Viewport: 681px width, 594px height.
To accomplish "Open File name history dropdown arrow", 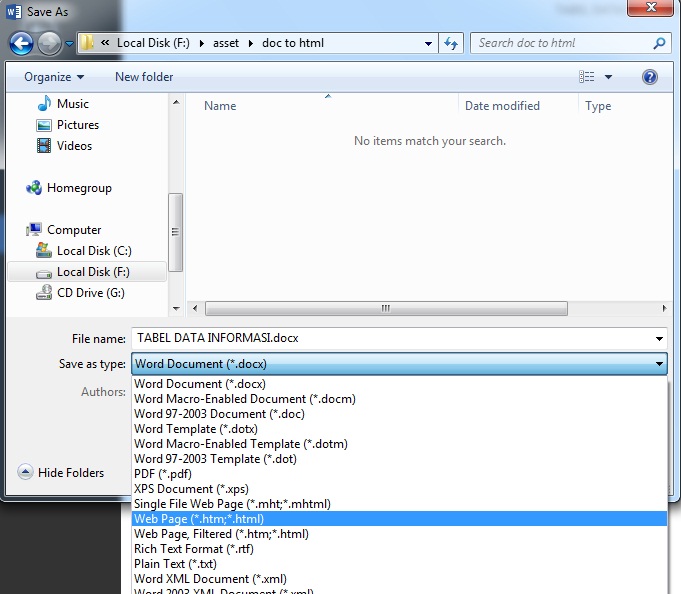I will (659, 339).
